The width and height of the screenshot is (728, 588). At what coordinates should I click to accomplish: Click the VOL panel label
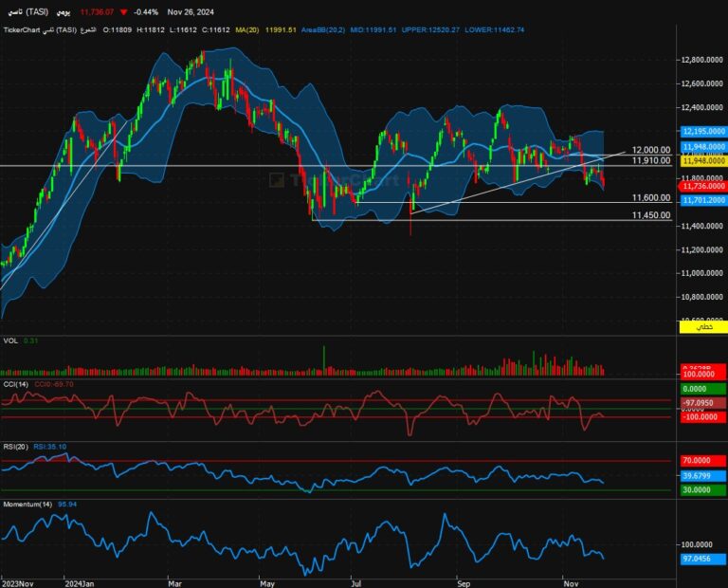(10, 340)
